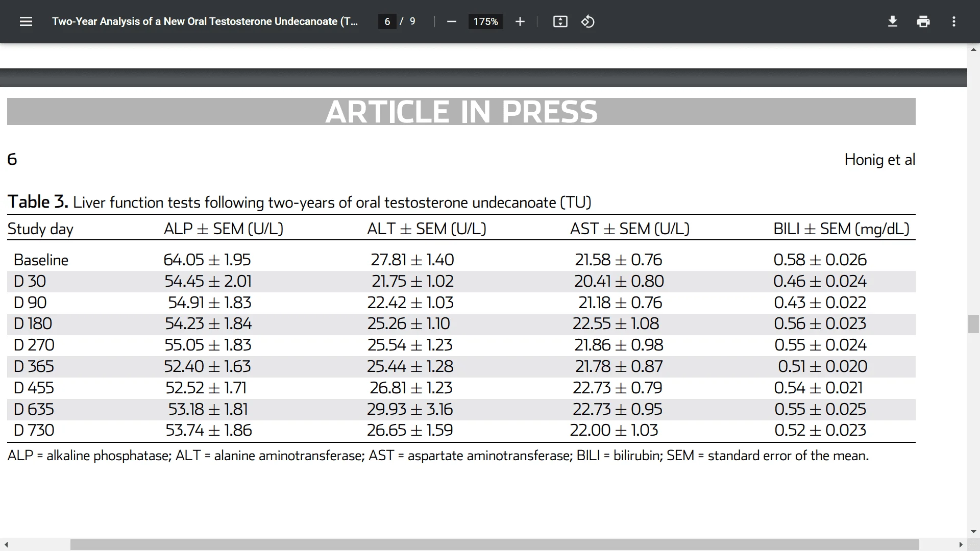980x551 pixels.
Task: Click the zoom in plus button
Action: click(520, 21)
